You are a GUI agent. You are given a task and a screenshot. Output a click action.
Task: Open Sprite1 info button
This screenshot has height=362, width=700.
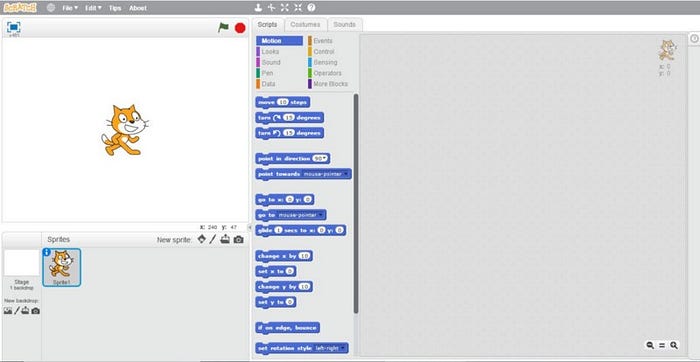pos(46,252)
